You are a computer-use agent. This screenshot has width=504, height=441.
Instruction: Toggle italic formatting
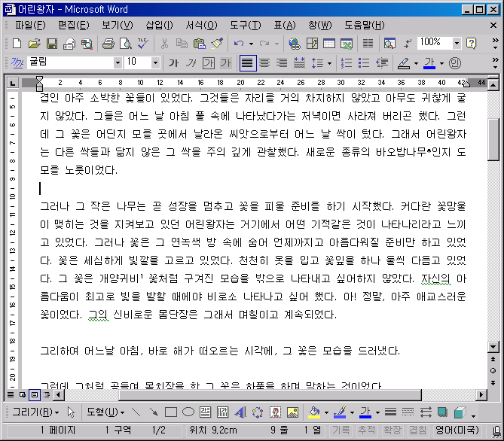click(191, 63)
